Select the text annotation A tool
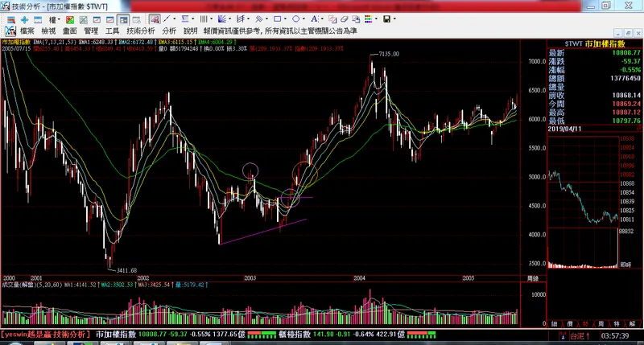 [314, 18]
